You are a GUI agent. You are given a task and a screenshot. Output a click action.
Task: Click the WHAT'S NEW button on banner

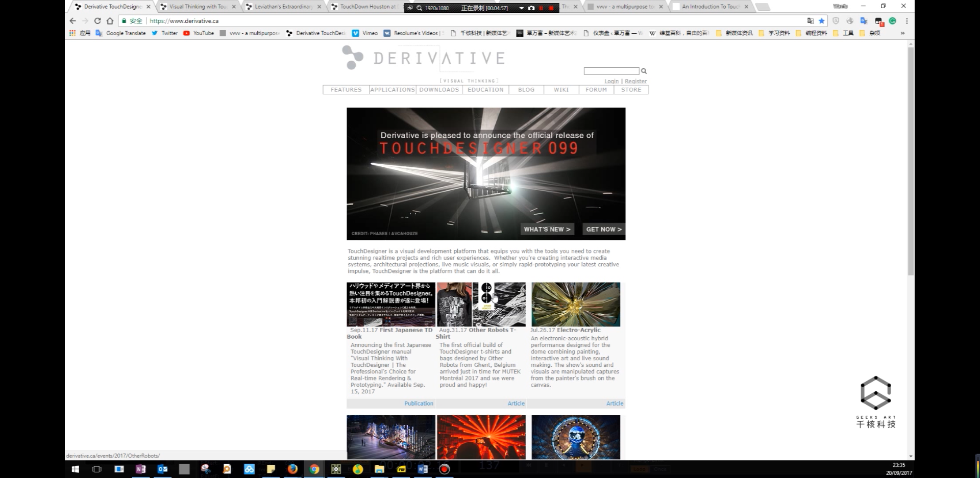tap(547, 230)
